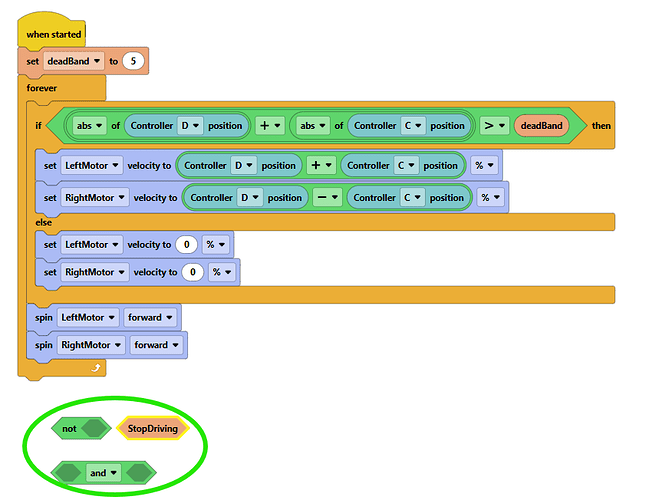Image resolution: width=648 pixels, height=500 pixels.
Task: Open the deadBand variable dropdown
Action: click(x=74, y=61)
